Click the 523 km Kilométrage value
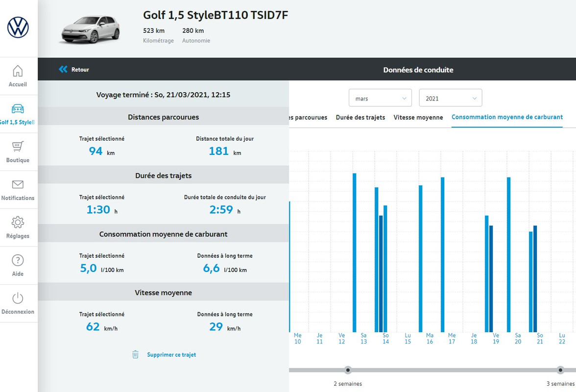Image resolution: width=576 pixels, height=392 pixels. (154, 30)
